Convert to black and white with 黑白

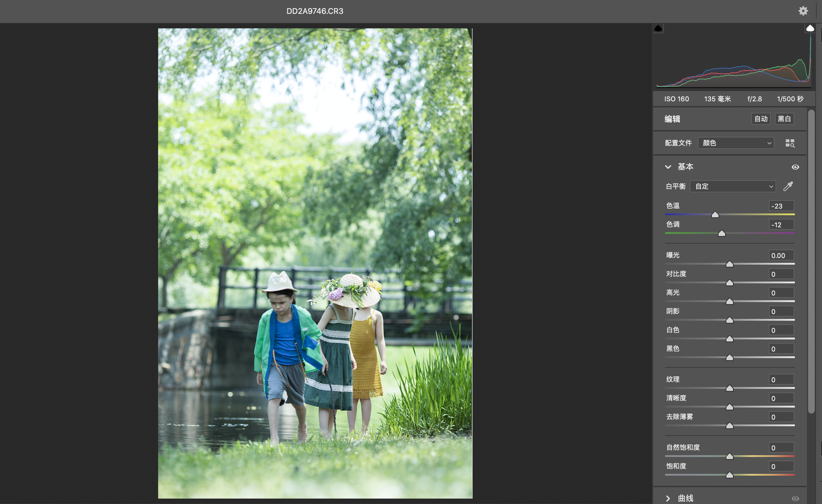click(x=784, y=119)
